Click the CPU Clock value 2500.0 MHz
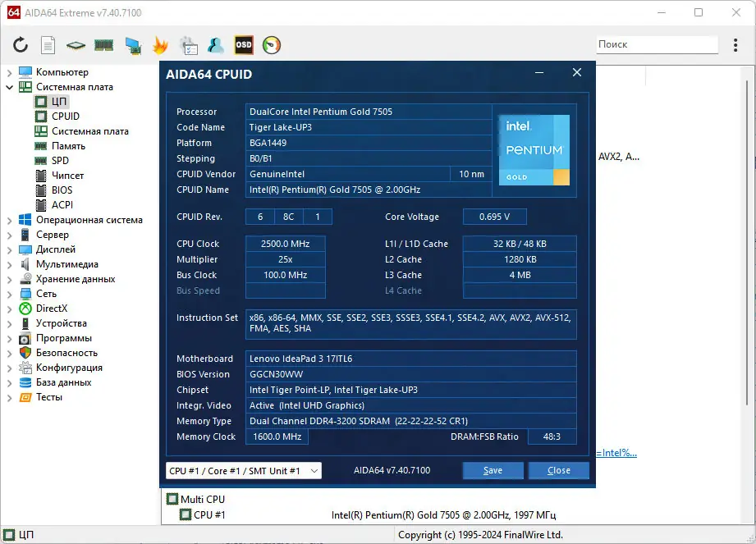 click(286, 244)
